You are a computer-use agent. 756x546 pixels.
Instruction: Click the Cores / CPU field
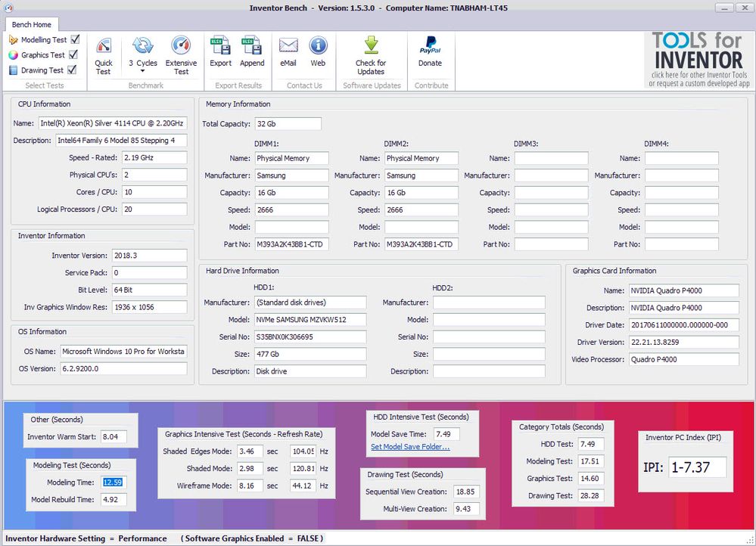click(154, 192)
